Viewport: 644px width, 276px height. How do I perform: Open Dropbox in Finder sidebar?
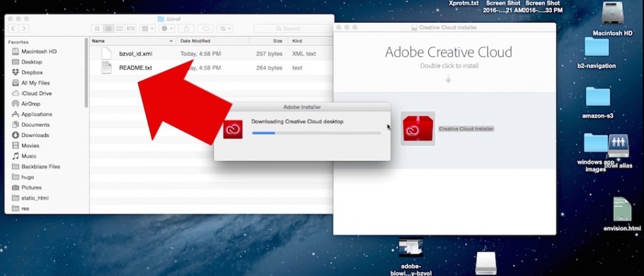click(x=32, y=72)
